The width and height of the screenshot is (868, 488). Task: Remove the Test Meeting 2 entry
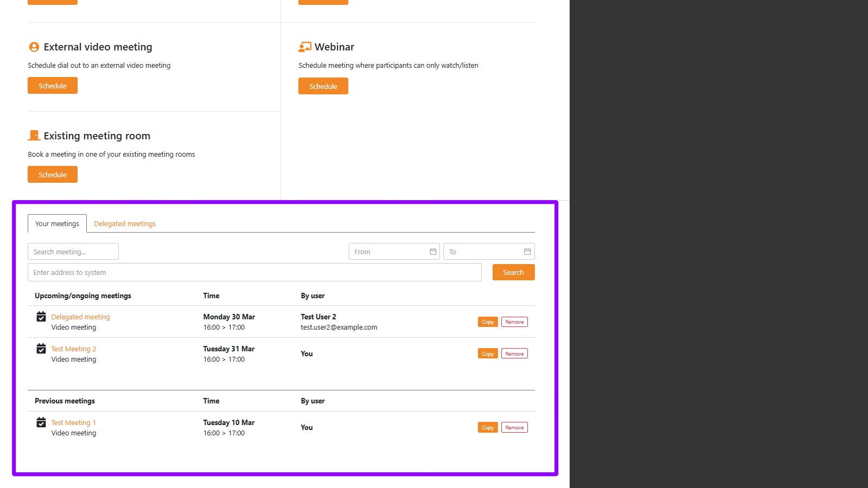coord(514,354)
